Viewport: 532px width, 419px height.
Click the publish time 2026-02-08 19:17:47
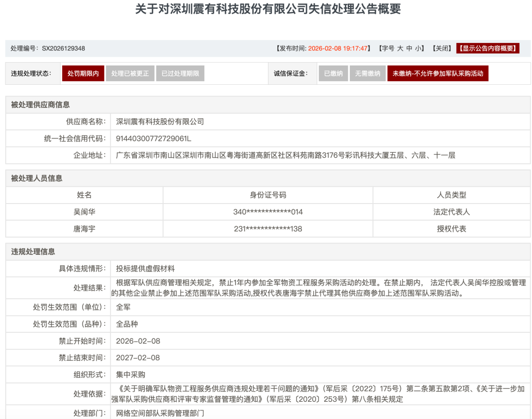[338, 48]
